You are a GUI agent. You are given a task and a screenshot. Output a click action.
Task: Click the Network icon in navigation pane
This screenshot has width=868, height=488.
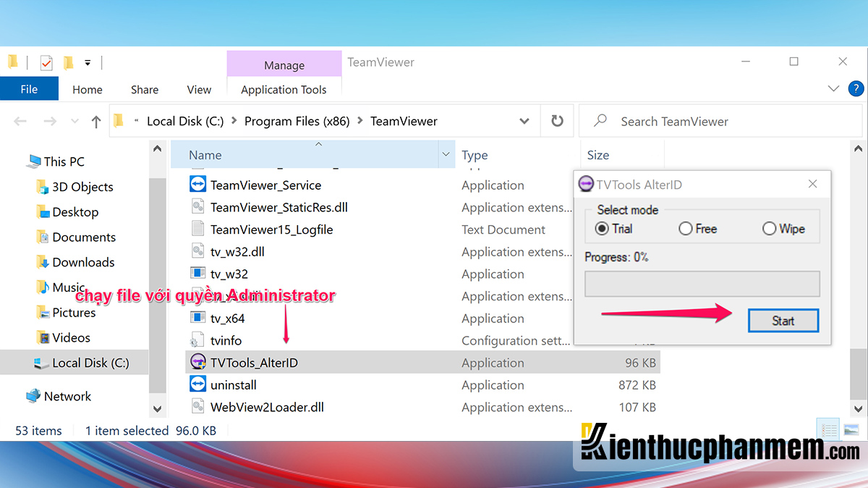(x=33, y=396)
